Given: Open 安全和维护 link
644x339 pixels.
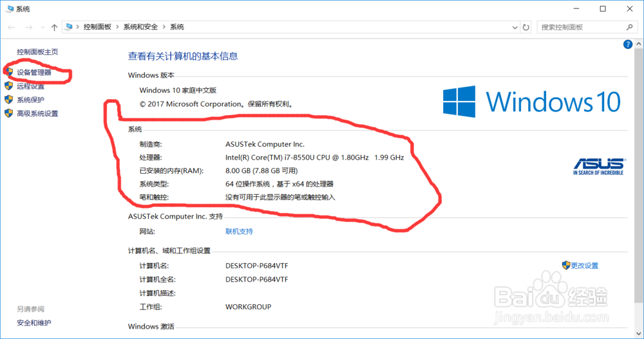Looking at the screenshot, I should 34,323.
